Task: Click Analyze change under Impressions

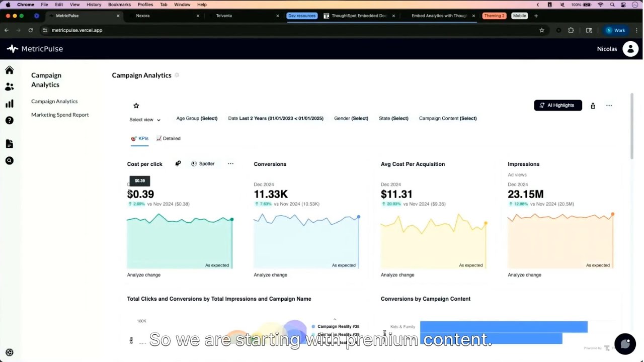Action: click(525, 275)
